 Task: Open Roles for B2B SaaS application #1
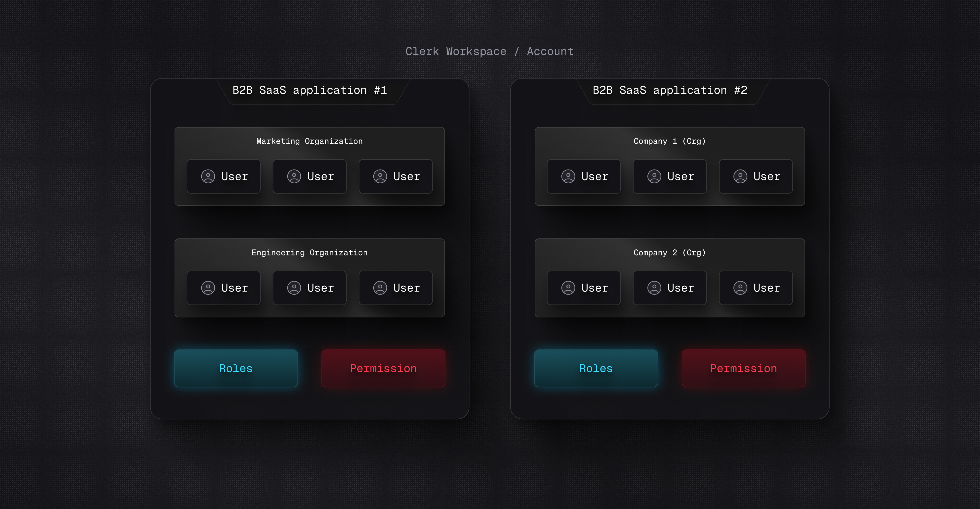236,368
